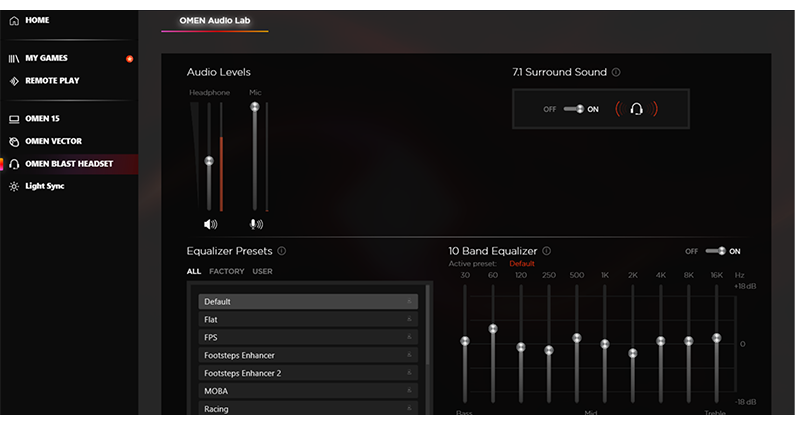This screenshot has width=795, height=430.
Task: Select OMEN BLAST HEADSET in sidebar
Action: point(69,164)
